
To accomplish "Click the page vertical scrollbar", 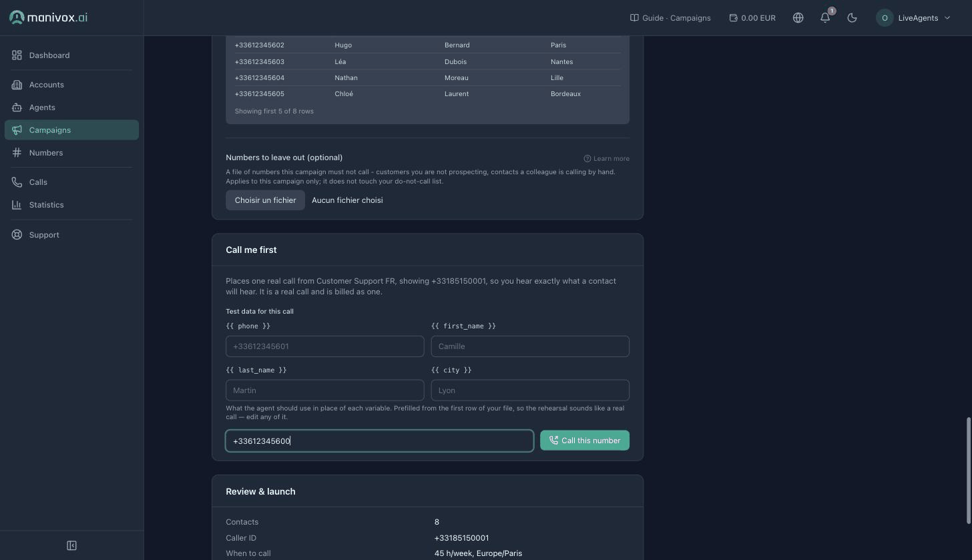I will 969,471.
